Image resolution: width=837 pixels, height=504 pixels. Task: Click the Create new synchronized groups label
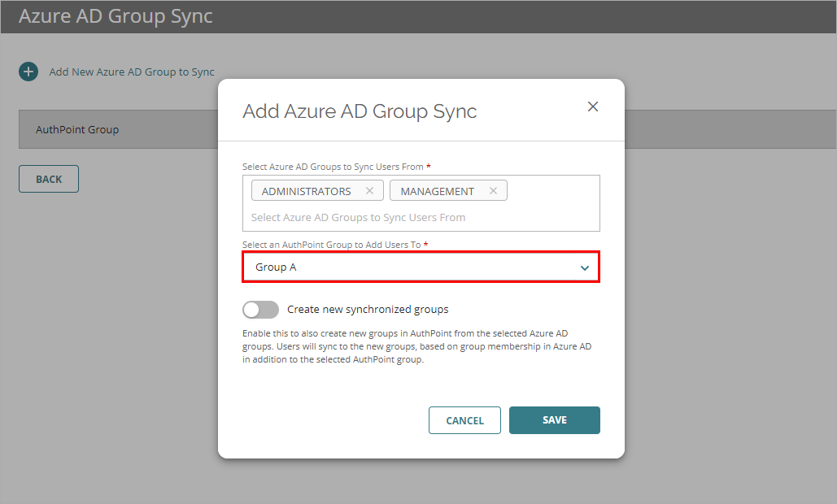tap(368, 310)
